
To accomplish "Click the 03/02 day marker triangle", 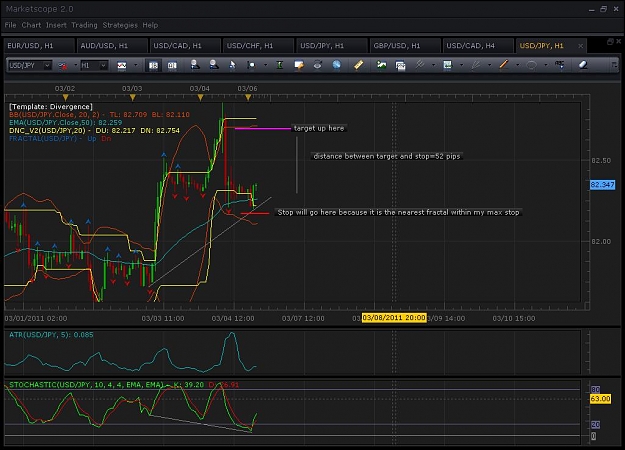I will tap(65, 97).
